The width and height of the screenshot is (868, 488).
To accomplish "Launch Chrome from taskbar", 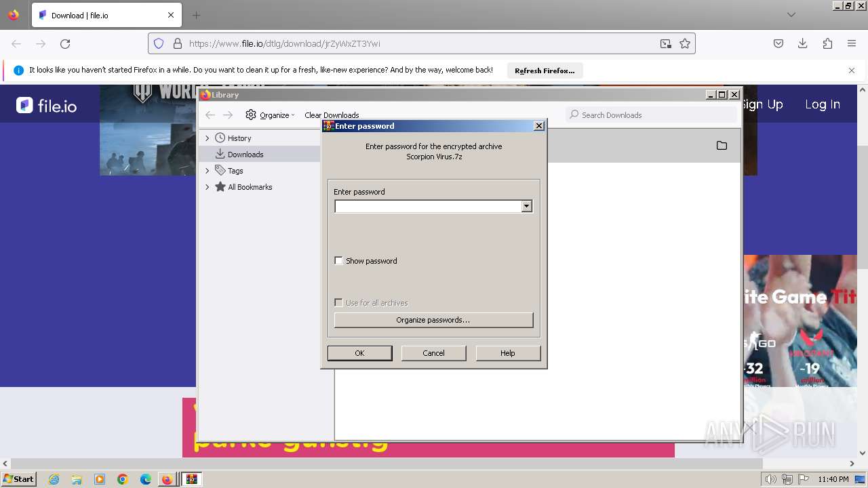I will click(x=123, y=479).
